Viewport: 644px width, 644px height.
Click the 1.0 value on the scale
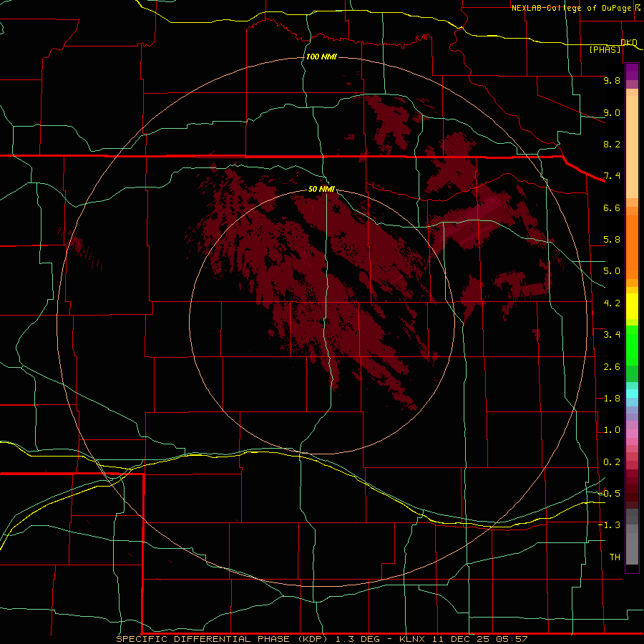click(x=612, y=430)
